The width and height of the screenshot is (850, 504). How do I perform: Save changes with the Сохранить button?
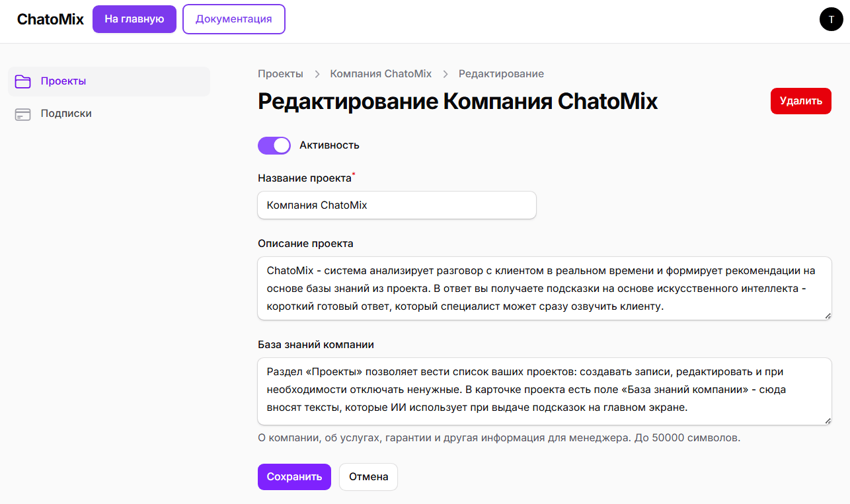[x=294, y=476]
